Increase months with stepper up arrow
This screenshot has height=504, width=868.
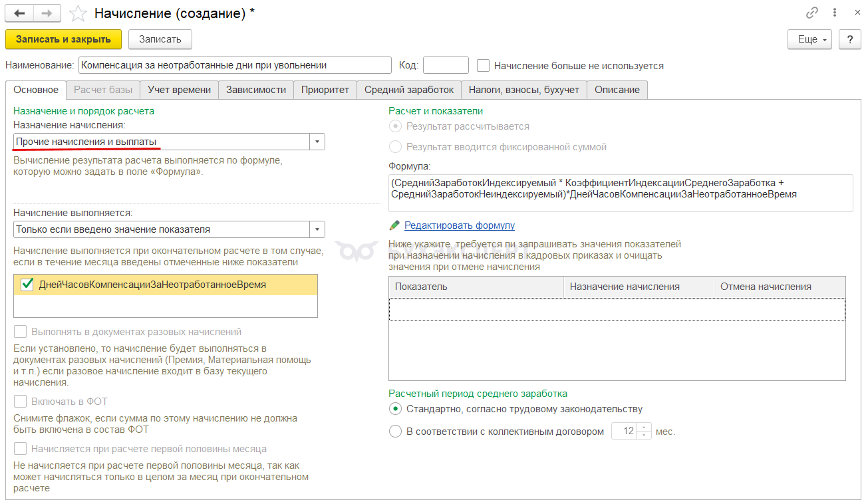point(644,427)
